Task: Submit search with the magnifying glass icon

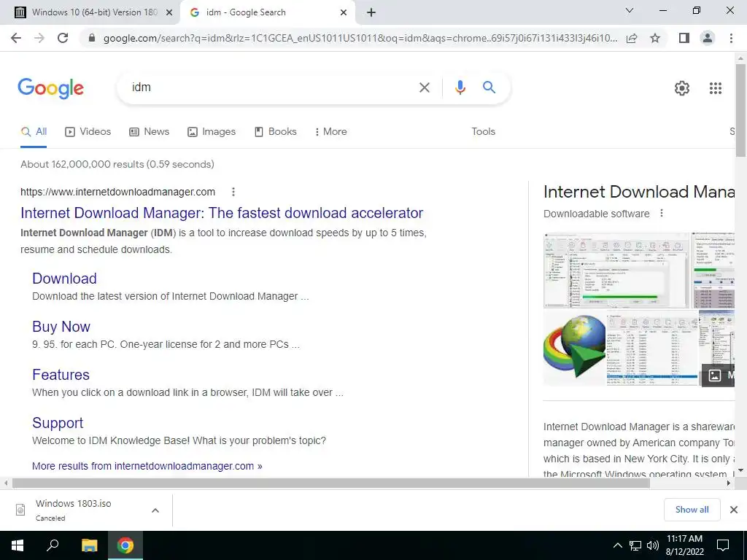Action: click(x=489, y=87)
